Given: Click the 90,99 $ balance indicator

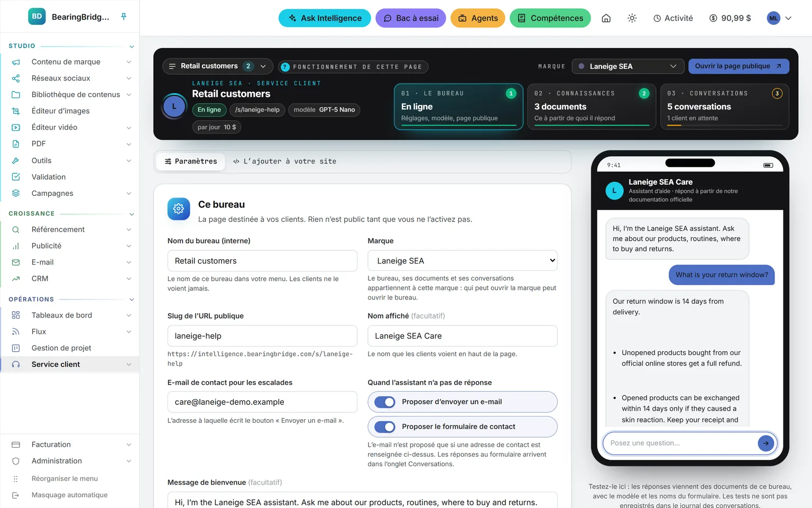Looking at the screenshot, I should click(730, 18).
